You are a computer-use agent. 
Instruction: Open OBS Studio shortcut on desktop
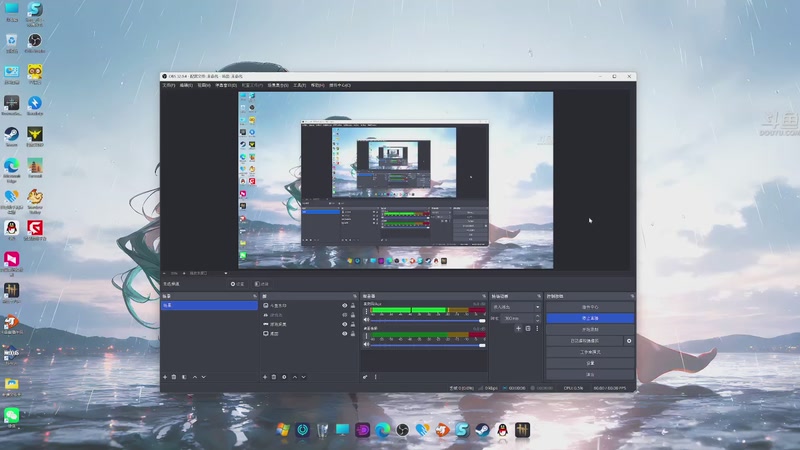coord(35,42)
